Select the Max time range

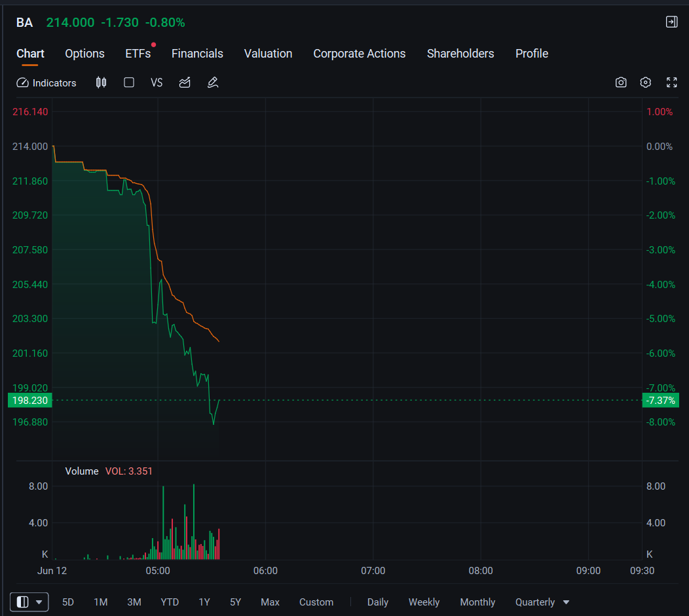coord(270,602)
